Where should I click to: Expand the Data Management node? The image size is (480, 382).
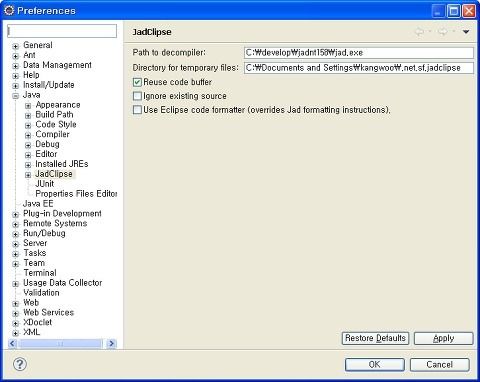point(15,66)
